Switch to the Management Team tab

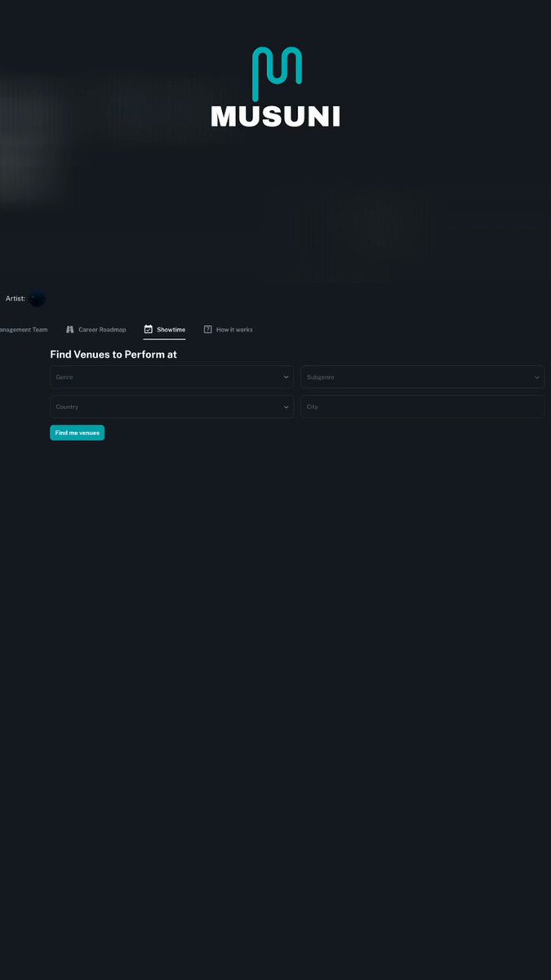point(24,330)
